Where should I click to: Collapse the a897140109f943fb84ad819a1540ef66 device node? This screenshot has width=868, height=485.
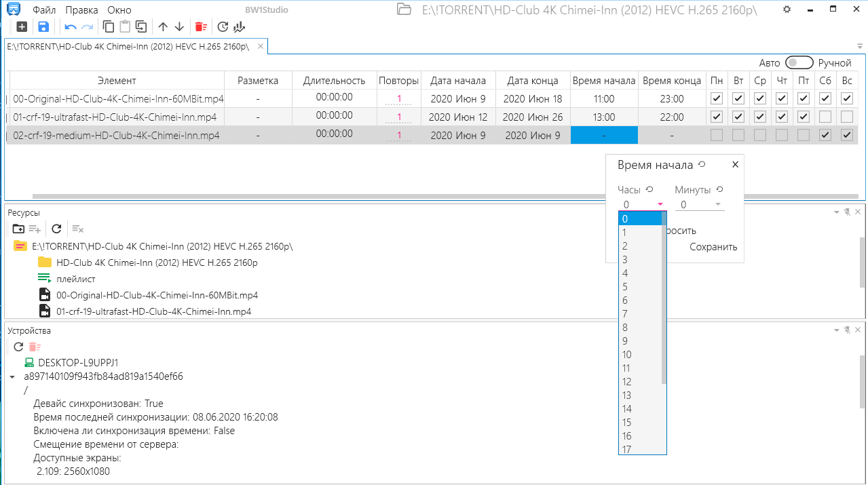pos(12,376)
